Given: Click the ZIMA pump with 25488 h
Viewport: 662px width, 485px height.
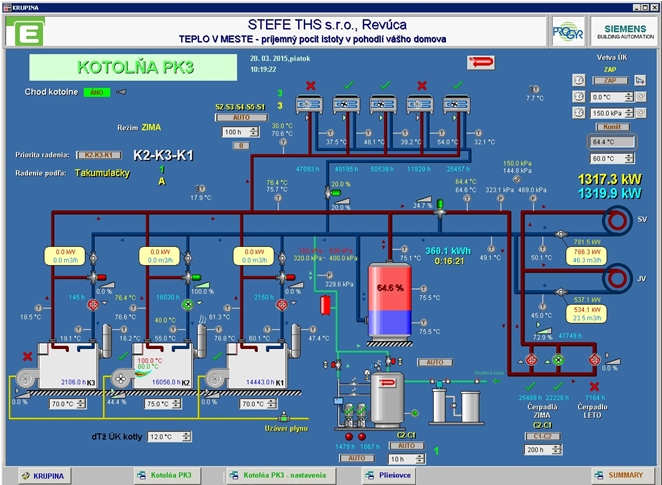Looking at the screenshot, I should pos(531,360).
